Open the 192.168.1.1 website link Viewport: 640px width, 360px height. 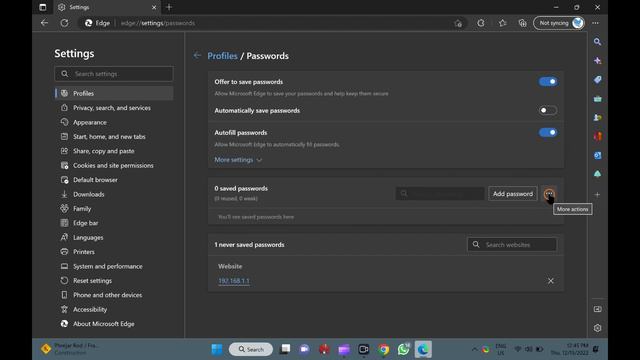coord(234,281)
